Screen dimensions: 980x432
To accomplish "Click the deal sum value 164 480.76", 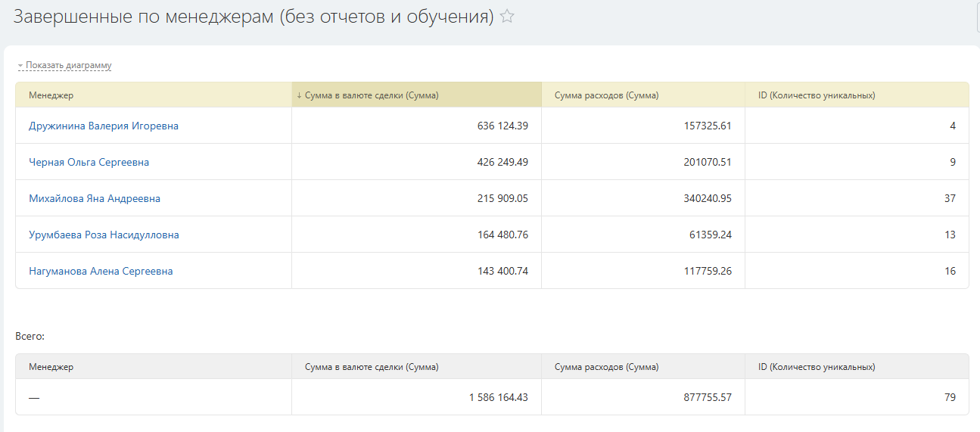I will (502, 235).
